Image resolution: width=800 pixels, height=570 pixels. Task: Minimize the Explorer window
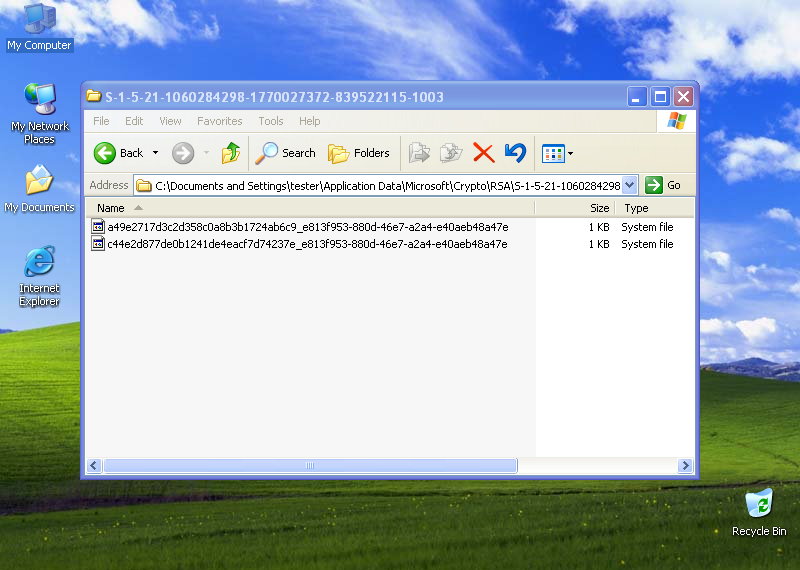[x=637, y=96]
